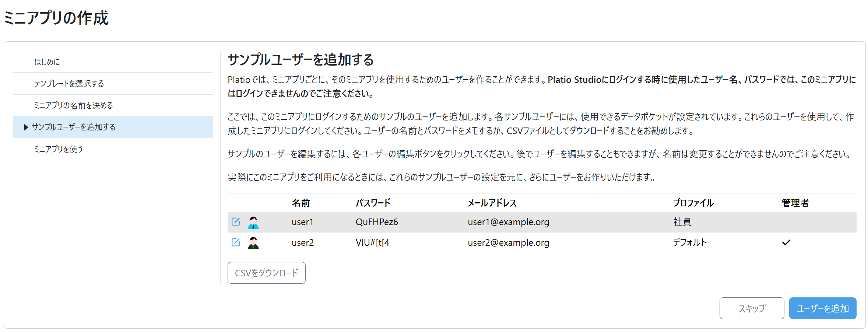Select the user1 name cell
Image resolution: width=868 pixels, height=332 pixels.
302,222
